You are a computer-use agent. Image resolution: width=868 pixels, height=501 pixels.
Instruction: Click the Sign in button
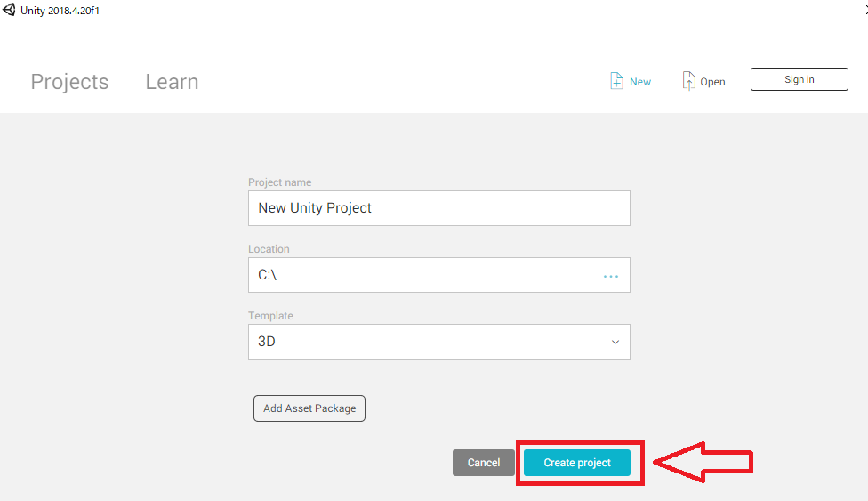pos(799,79)
